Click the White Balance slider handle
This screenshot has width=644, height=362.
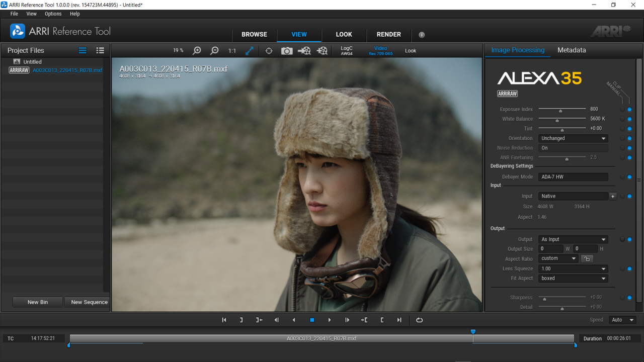pos(557,121)
